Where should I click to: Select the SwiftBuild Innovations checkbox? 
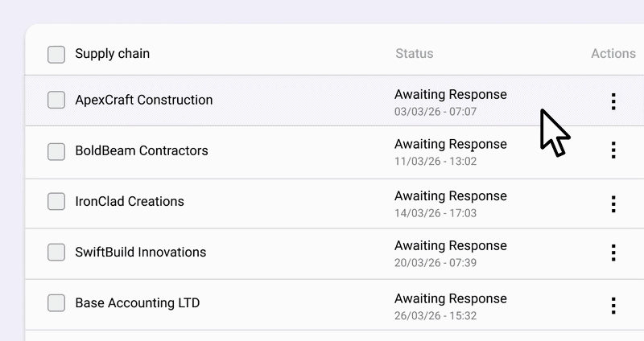click(x=56, y=253)
